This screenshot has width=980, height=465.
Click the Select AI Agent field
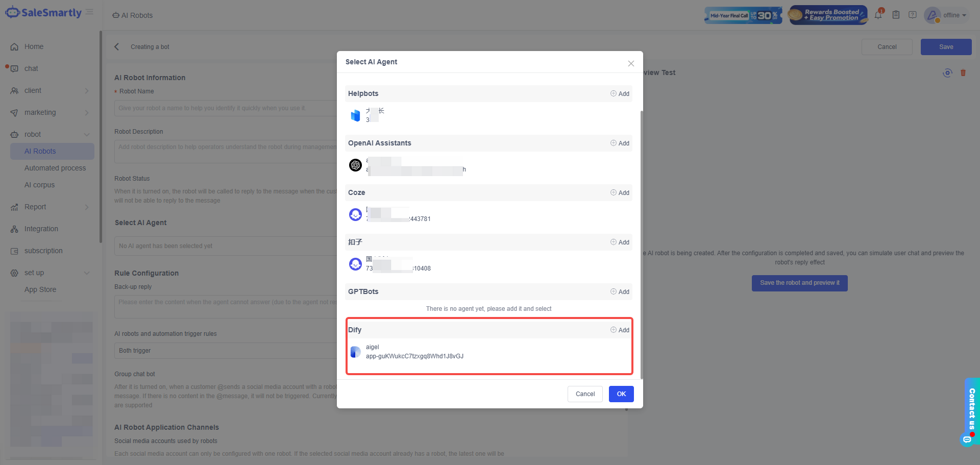[225, 246]
